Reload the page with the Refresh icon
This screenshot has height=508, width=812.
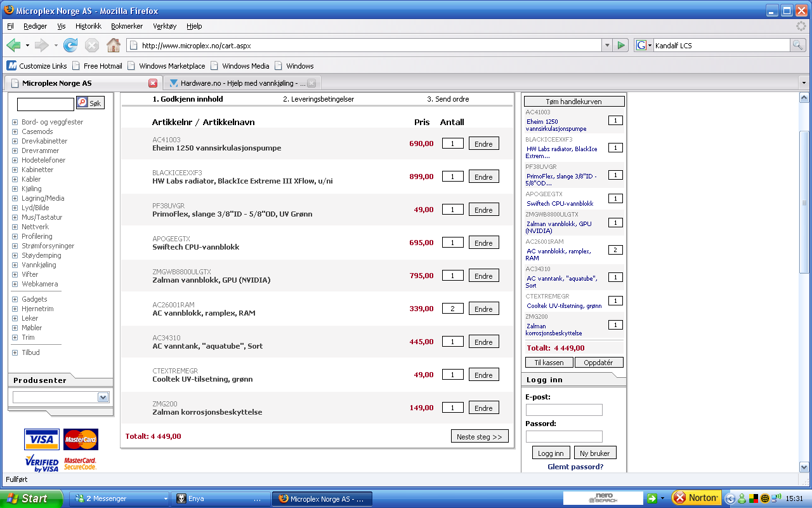tap(70, 45)
